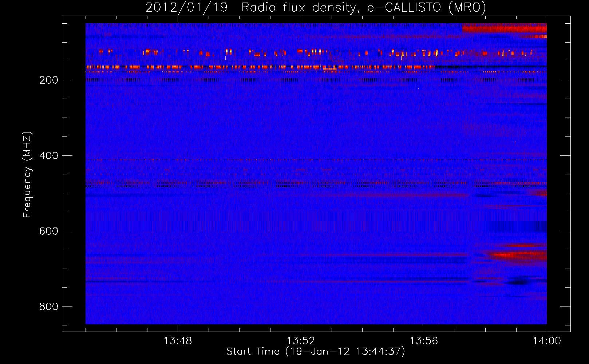
Task: Click the 800 frequency tick label
Action: point(49,306)
